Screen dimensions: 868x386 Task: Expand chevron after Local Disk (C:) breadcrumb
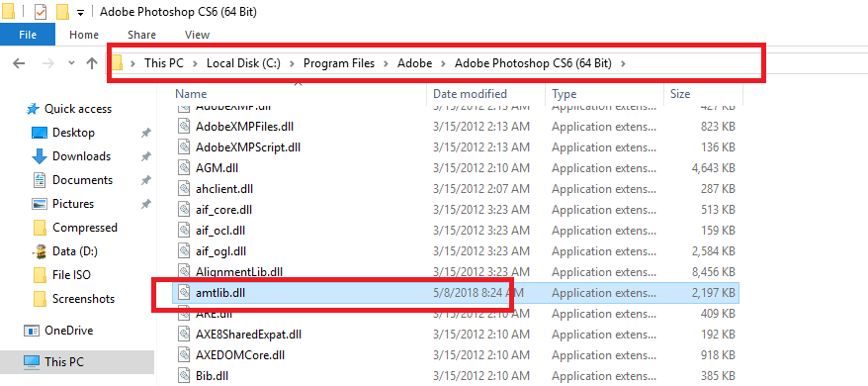293,63
